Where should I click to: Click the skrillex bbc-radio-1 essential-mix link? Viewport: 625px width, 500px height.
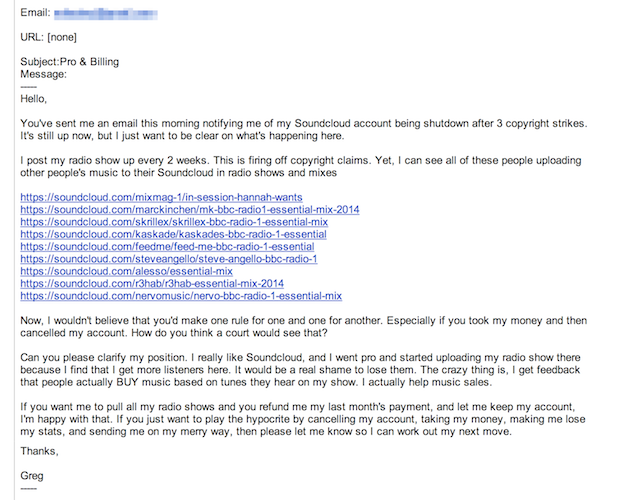pos(173,222)
